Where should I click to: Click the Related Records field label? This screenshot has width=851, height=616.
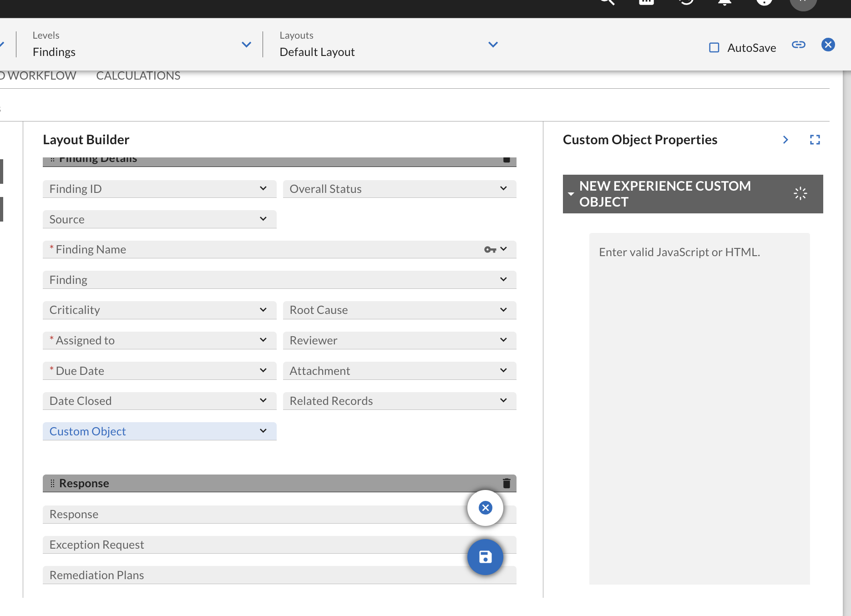coord(331,401)
